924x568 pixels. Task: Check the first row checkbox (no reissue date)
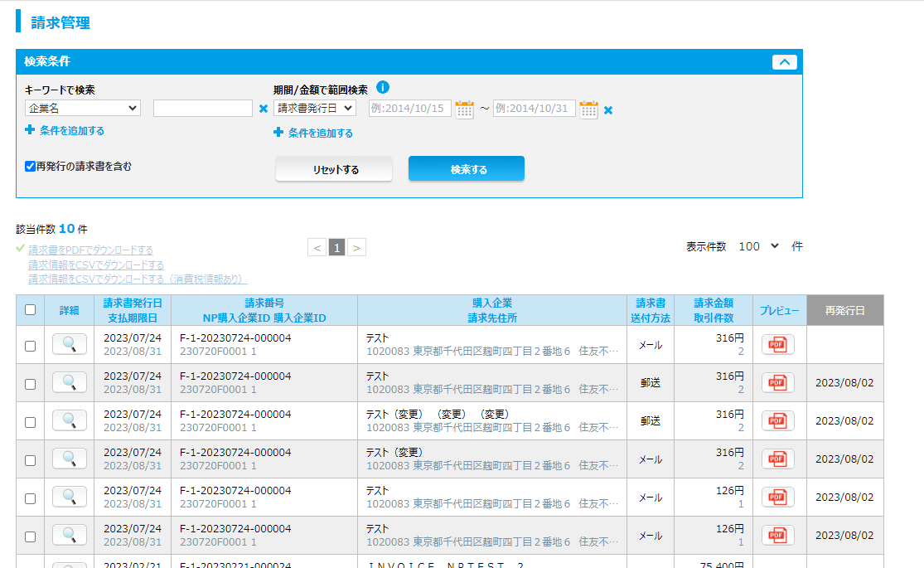point(30,347)
